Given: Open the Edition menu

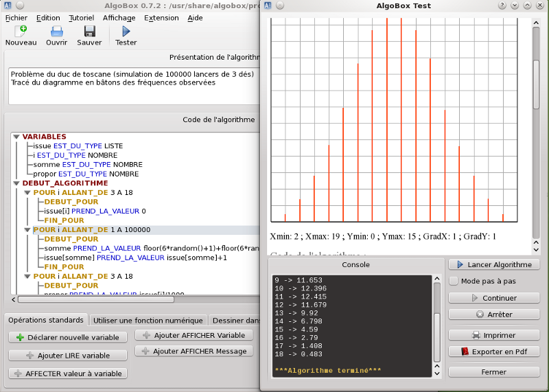Looking at the screenshot, I should point(48,18).
